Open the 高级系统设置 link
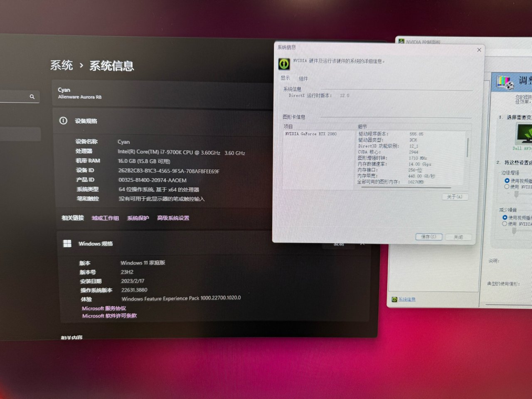This screenshot has height=399, width=532. (x=173, y=218)
